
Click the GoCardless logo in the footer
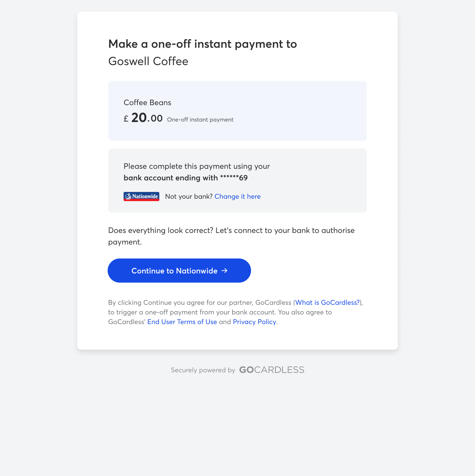tap(272, 370)
